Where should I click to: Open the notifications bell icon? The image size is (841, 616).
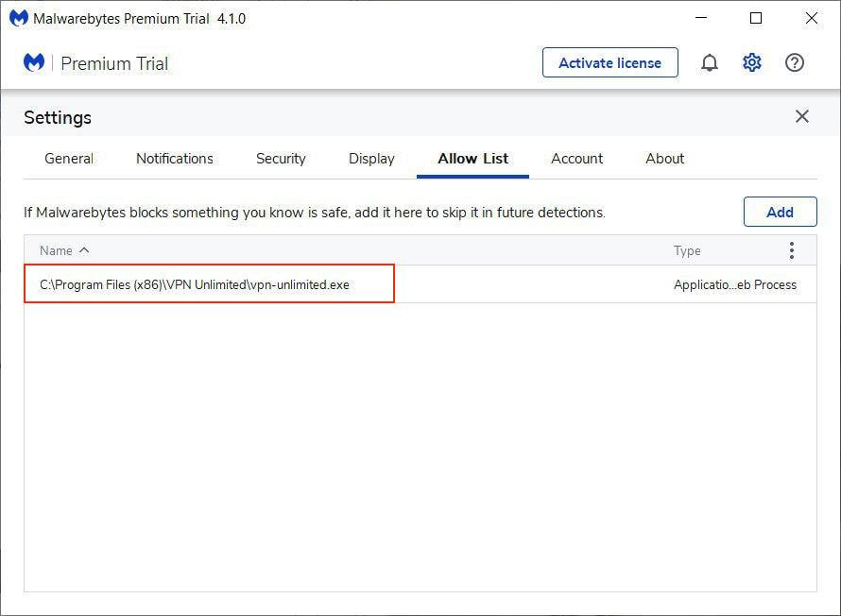click(709, 63)
